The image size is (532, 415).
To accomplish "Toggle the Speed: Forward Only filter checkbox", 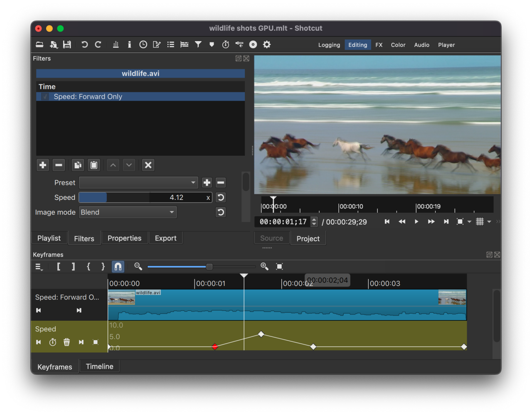I will [x=45, y=97].
